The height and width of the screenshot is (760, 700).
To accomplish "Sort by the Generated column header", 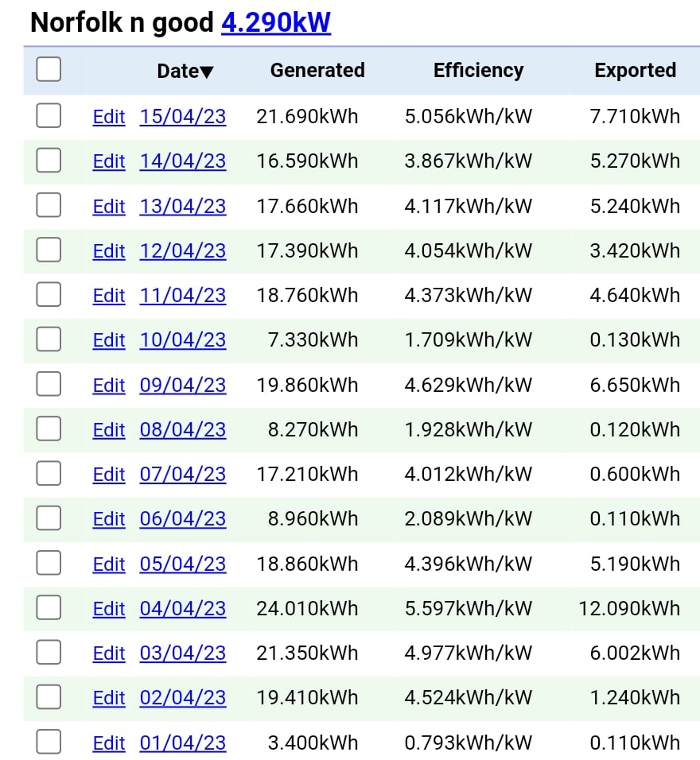I will point(317,70).
